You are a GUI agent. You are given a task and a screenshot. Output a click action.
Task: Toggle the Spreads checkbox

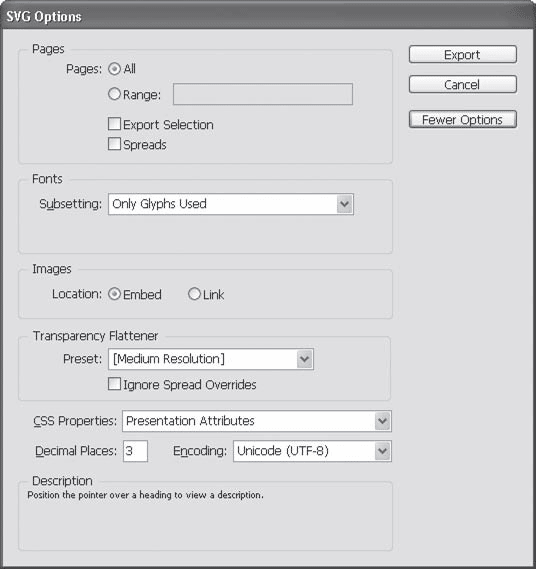coord(114,144)
